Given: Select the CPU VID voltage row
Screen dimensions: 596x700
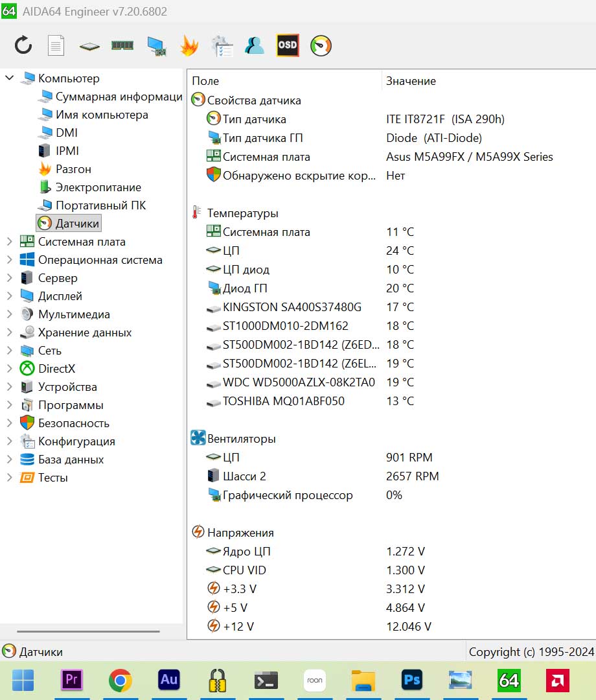Looking at the screenshot, I should [391, 570].
